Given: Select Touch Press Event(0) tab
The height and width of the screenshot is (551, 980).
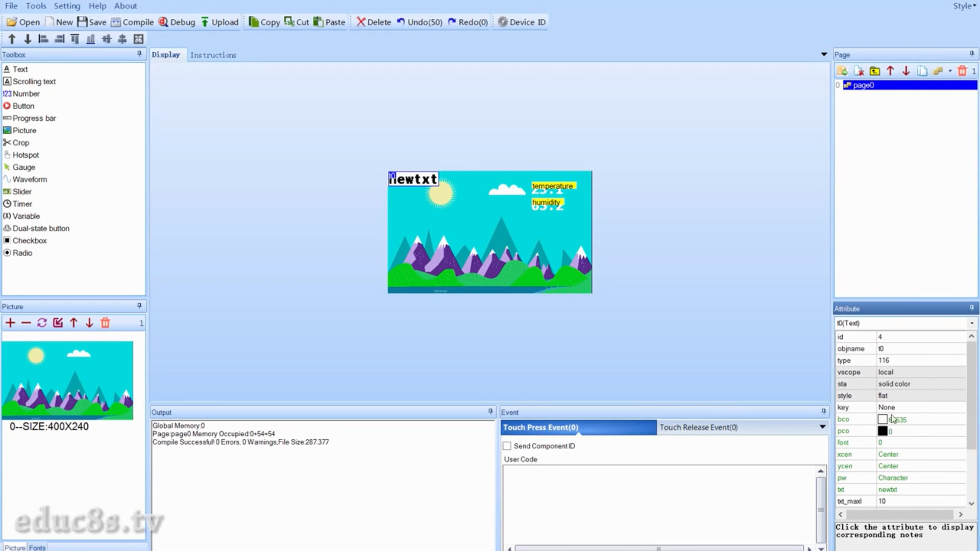Looking at the screenshot, I should [579, 428].
